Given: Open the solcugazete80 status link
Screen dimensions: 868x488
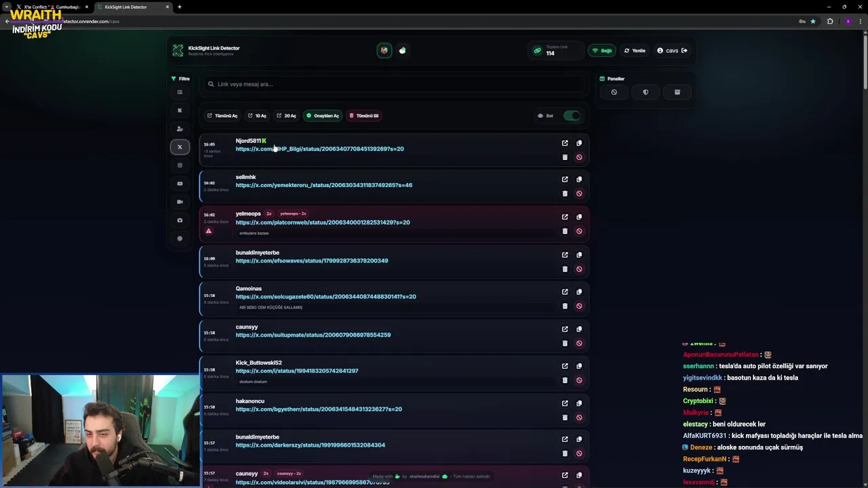Looking at the screenshot, I should 325,297.
